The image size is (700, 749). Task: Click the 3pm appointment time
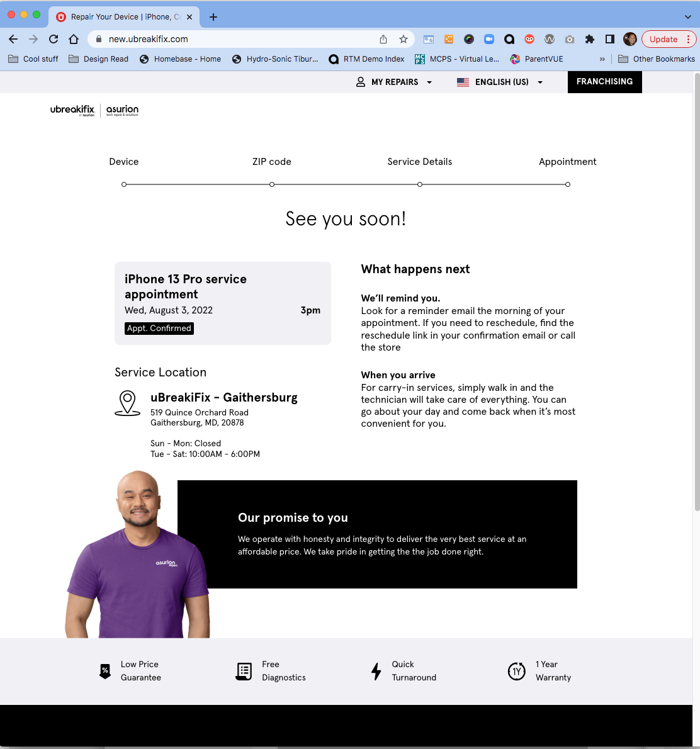(310, 310)
